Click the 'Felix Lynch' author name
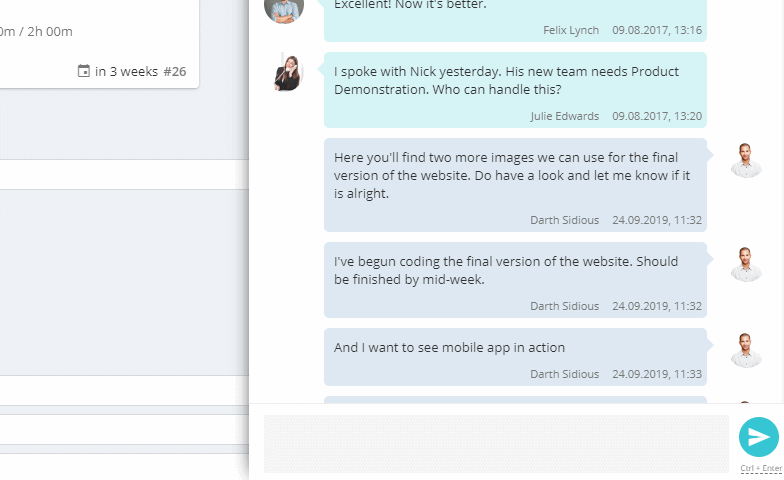 tap(571, 30)
